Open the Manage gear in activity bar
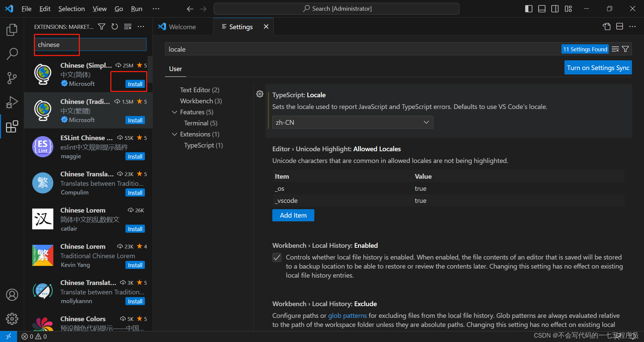 [x=12, y=319]
